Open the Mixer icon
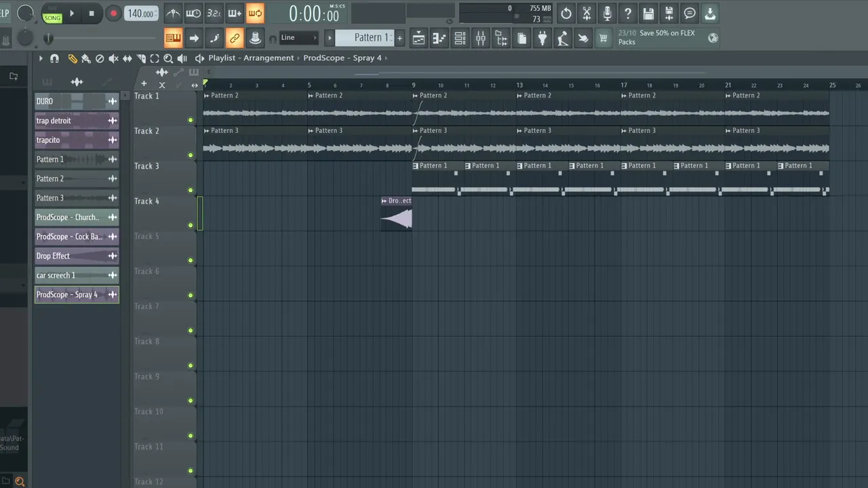Viewport: 868px width, 488px height. click(x=481, y=38)
